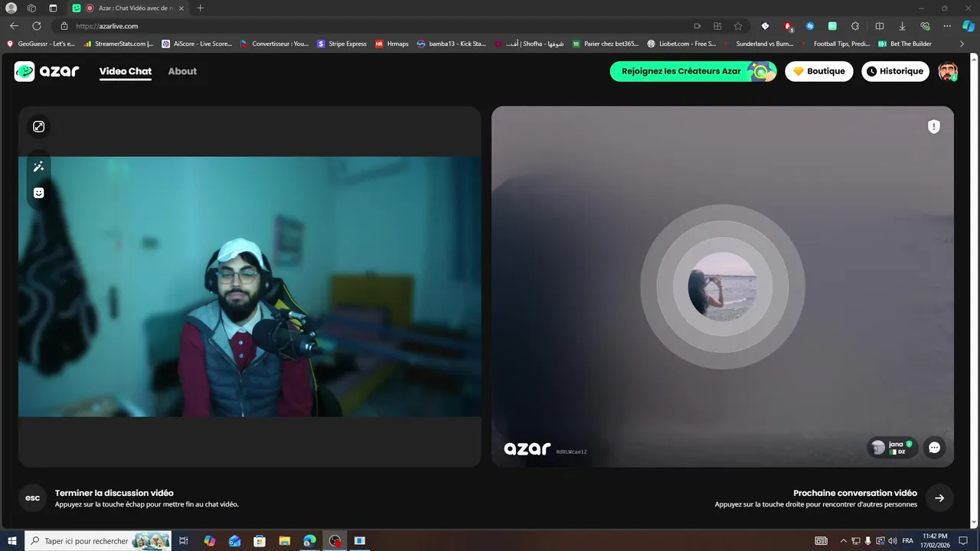
Task: Bookmark this page with the star icon
Action: [738, 26]
